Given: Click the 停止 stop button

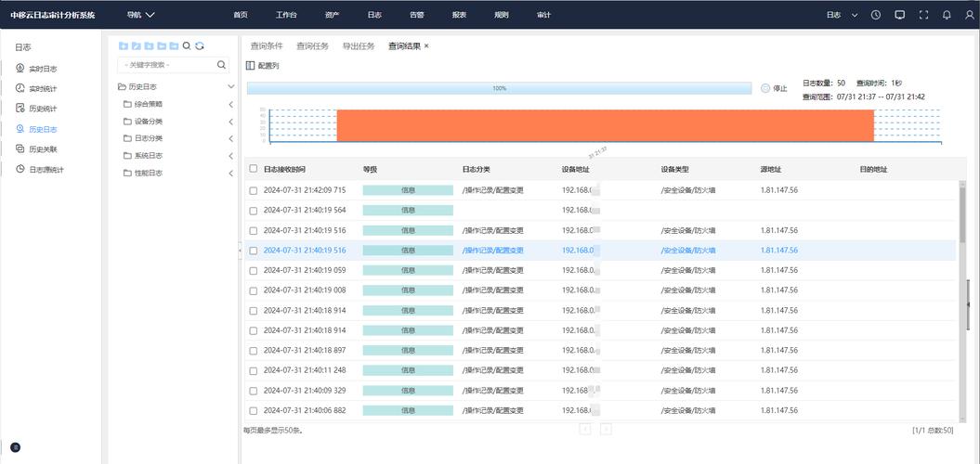Looking at the screenshot, I should pos(773,88).
